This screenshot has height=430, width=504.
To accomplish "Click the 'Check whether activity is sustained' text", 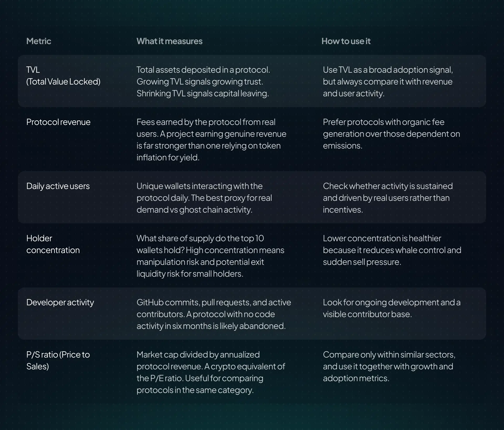I will coord(388,198).
